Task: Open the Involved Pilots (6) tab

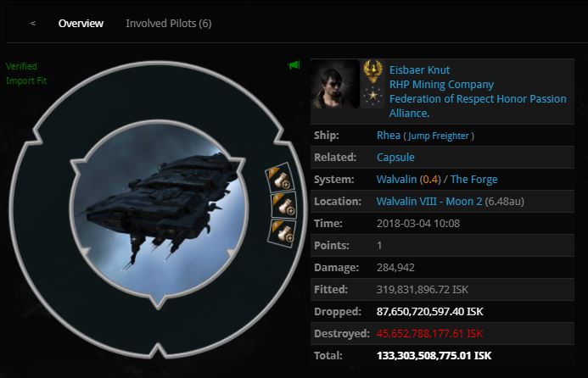Action: [x=168, y=23]
